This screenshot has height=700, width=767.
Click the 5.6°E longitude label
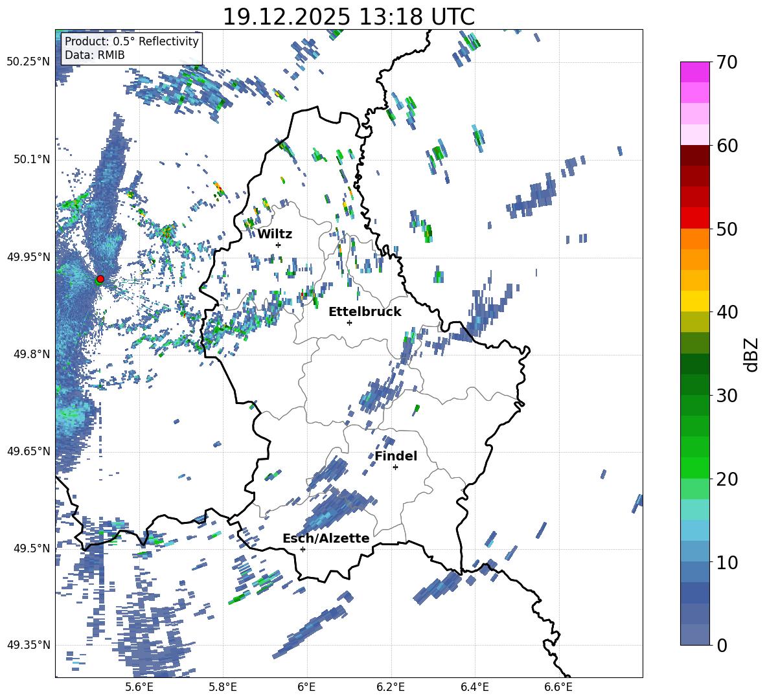point(139,687)
